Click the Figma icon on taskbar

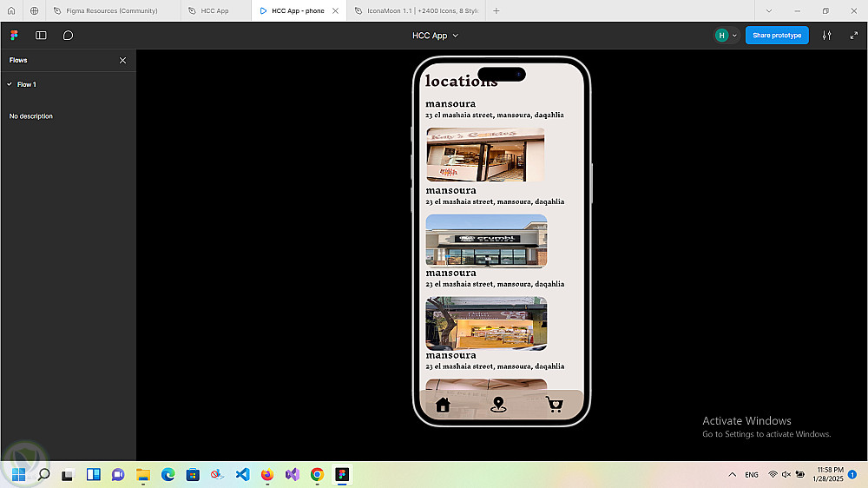pyautogui.click(x=342, y=475)
